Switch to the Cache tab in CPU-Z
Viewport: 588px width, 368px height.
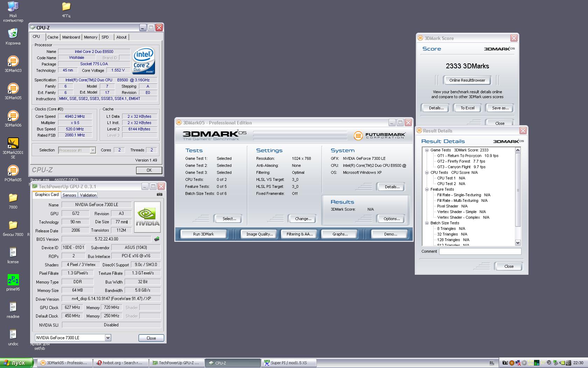click(53, 37)
